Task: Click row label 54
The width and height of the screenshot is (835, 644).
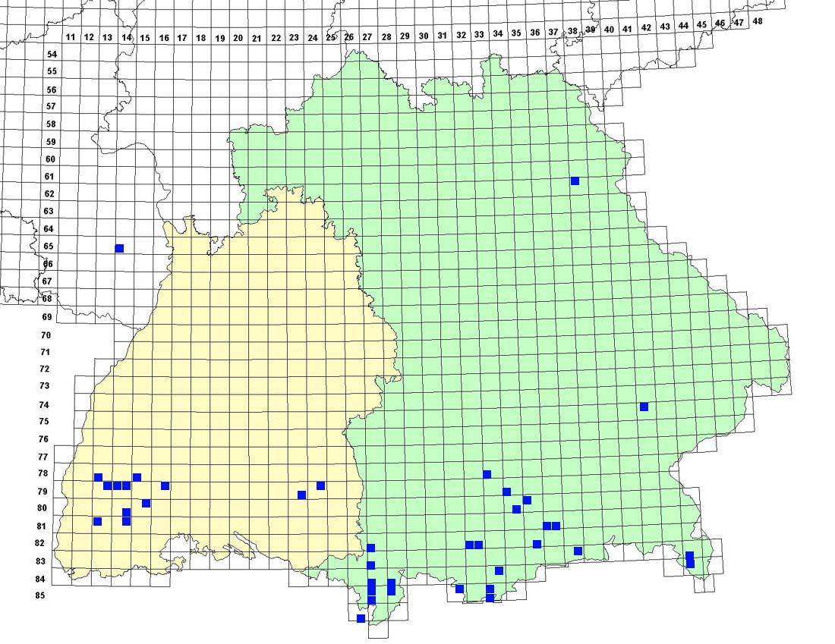Action: (x=52, y=55)
